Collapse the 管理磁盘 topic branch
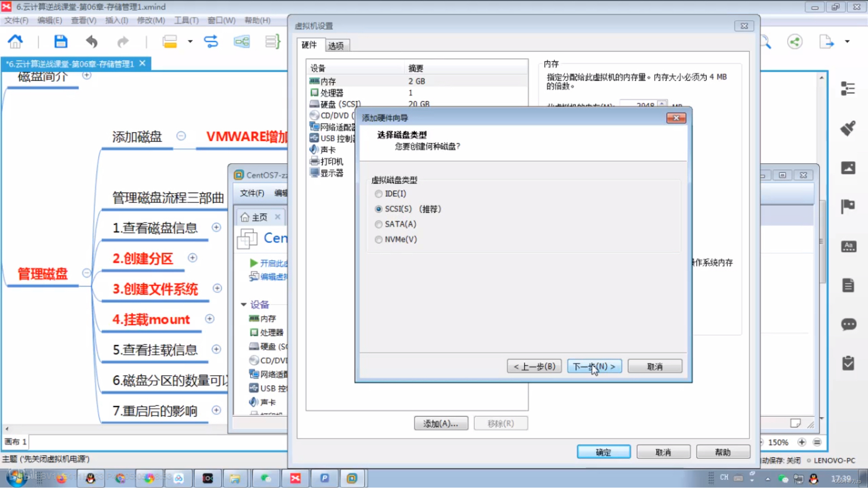 (87, 273)
